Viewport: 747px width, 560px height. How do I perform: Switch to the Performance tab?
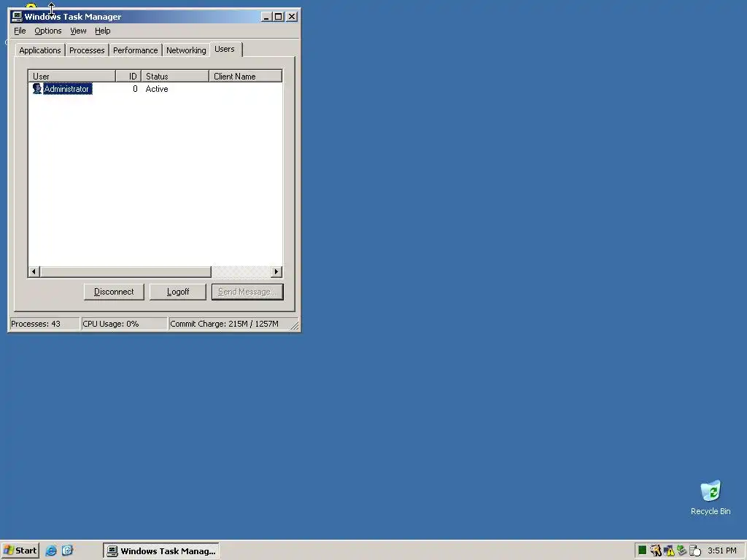tap(135, 50)
